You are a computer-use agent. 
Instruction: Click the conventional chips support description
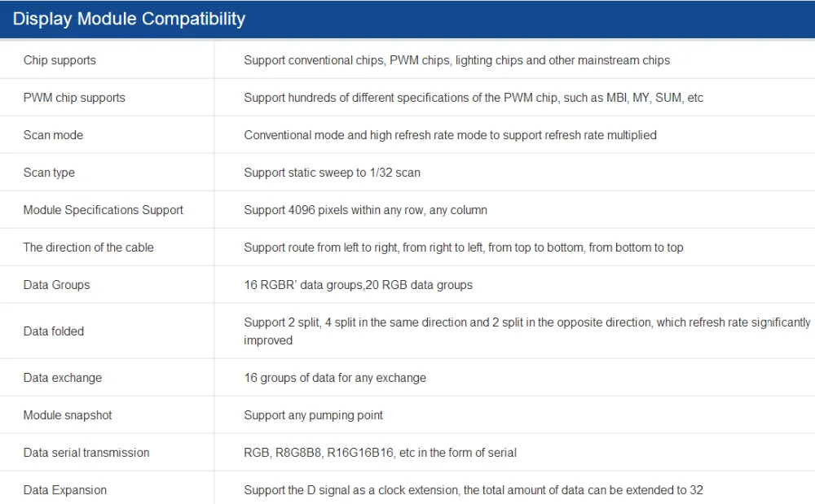point(456,60)
